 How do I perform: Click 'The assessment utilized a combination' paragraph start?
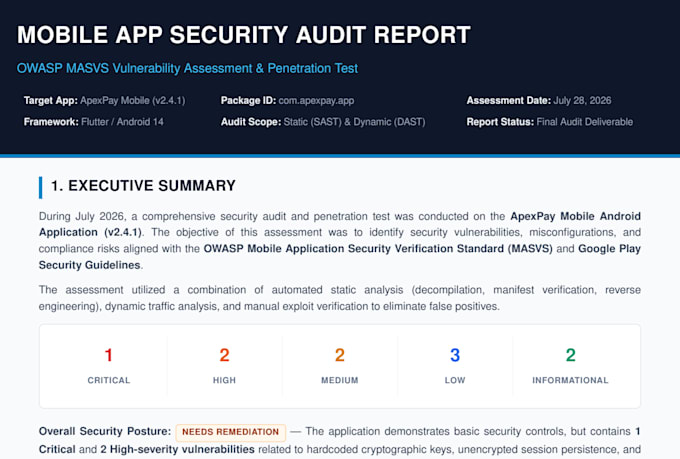(143, 290)
